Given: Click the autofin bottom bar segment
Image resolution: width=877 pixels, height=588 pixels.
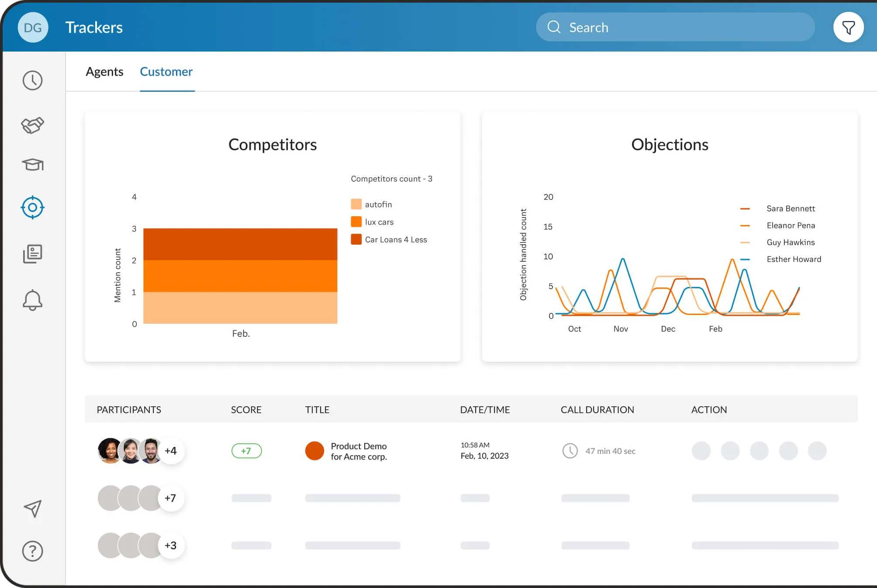Looking at the screenshot, I should [240, 308].
